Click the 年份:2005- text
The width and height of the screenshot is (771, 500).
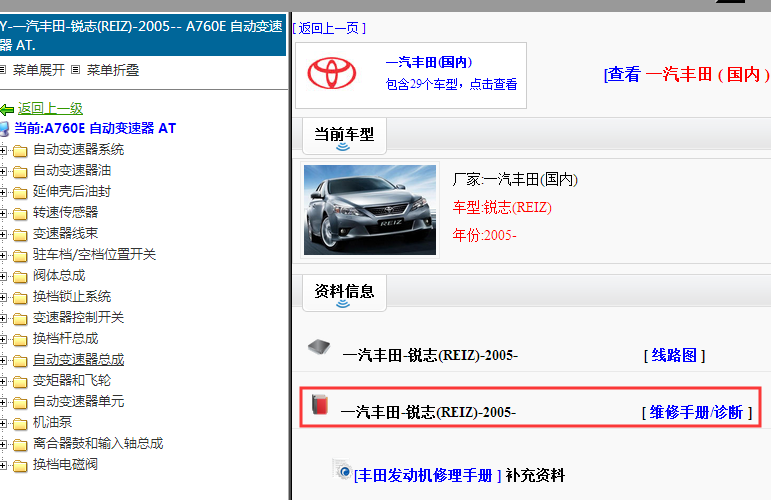coord(484,235)
